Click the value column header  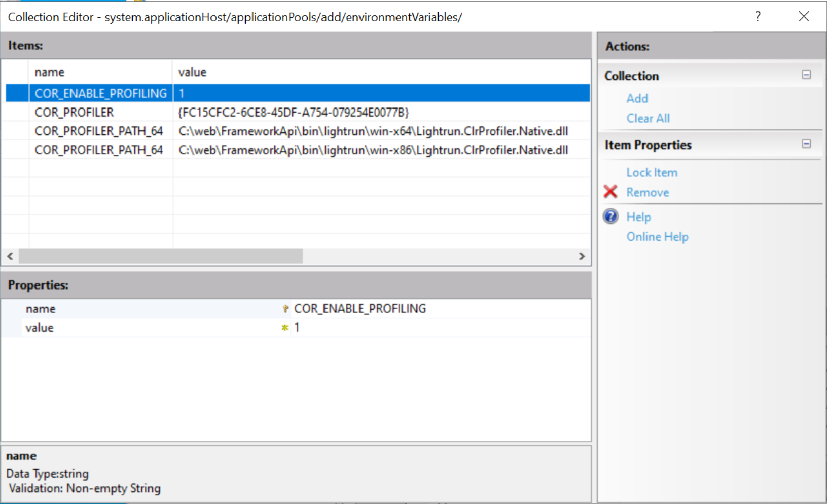[x=192, y=72]
